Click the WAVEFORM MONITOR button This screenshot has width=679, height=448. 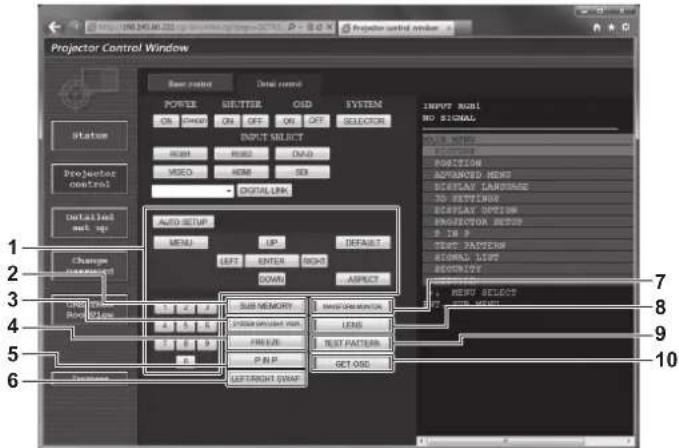352,306
